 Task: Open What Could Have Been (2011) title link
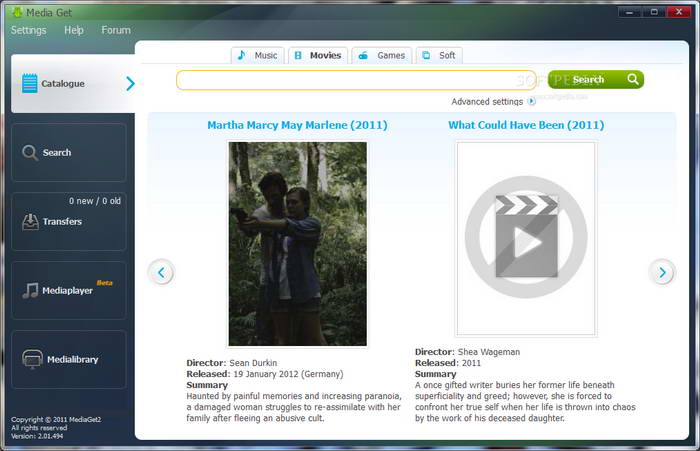point(526,125)
